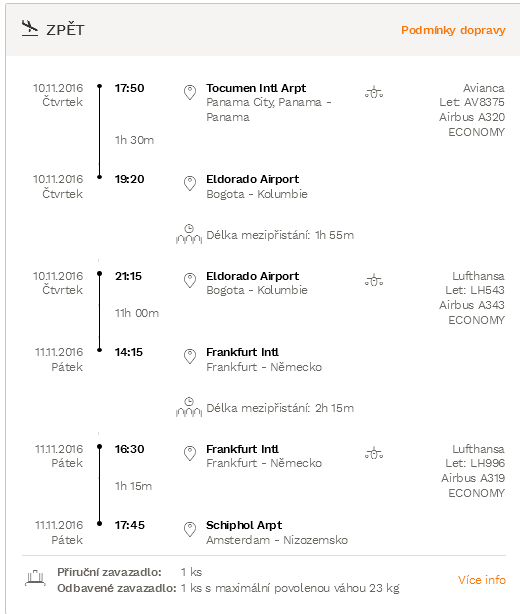Click the airplane icon for Avianca flight AV8375

pyautogui.click(x=374, y=92)
